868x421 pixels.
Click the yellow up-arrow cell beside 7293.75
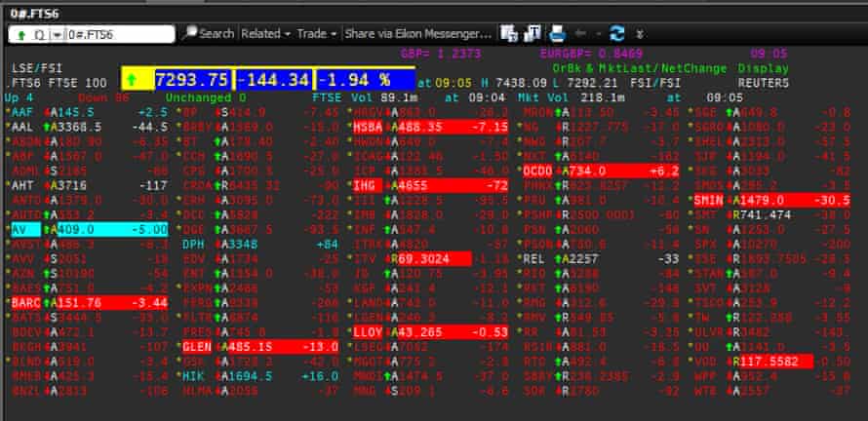pyautogui.click(x=138, y=80)
